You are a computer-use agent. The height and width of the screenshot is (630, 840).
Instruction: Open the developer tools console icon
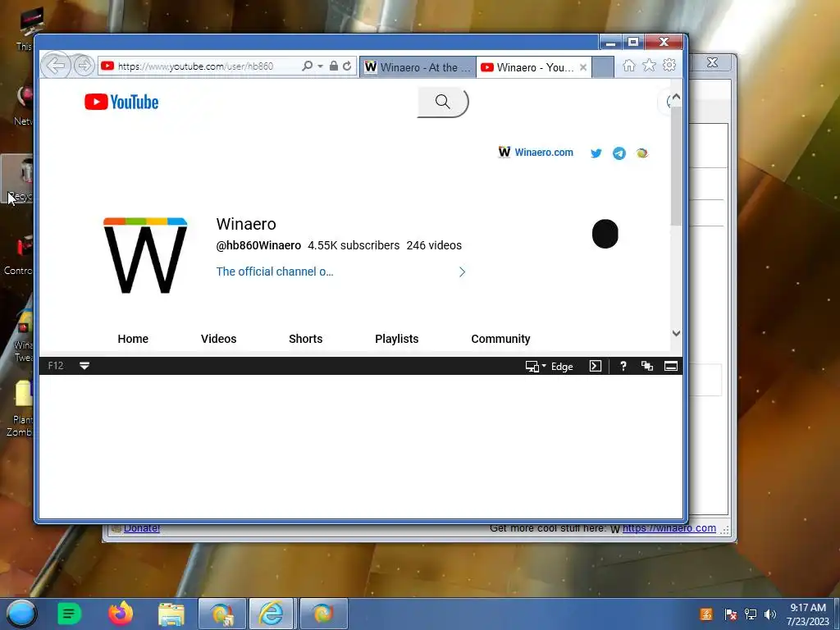pos(596,366)
